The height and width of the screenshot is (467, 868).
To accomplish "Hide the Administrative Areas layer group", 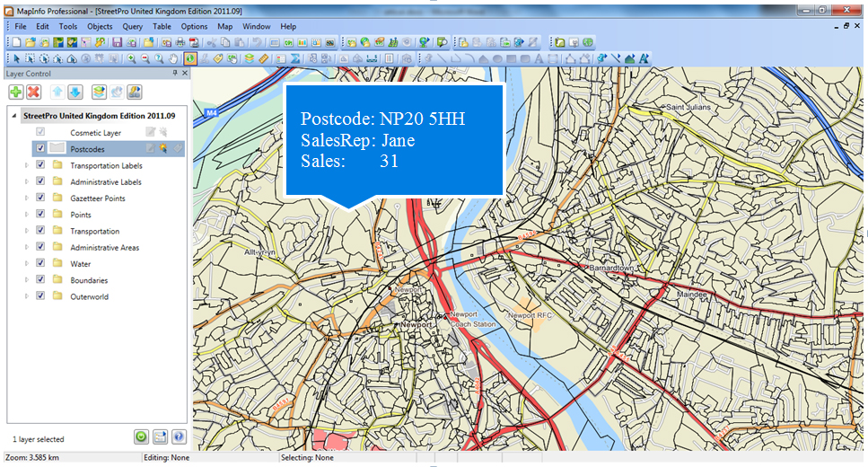I will pos(40,246).
